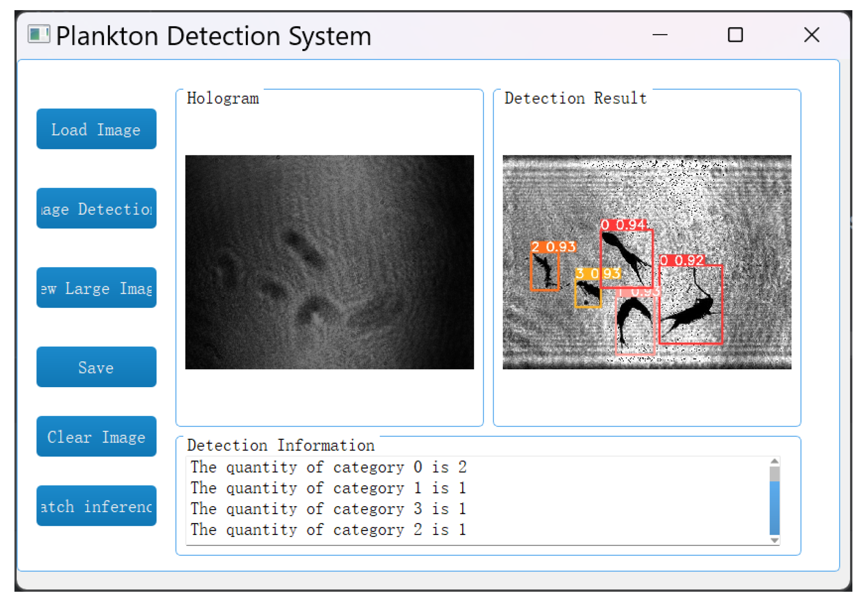Click the scroll up arrow in detection info
This screenshot has height=605, width=868.
(774, 461)
